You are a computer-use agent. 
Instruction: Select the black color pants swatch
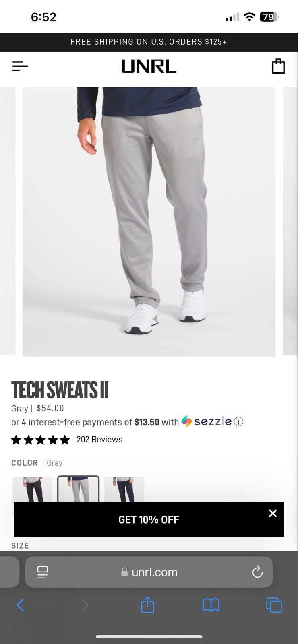(x=33, y=489)
